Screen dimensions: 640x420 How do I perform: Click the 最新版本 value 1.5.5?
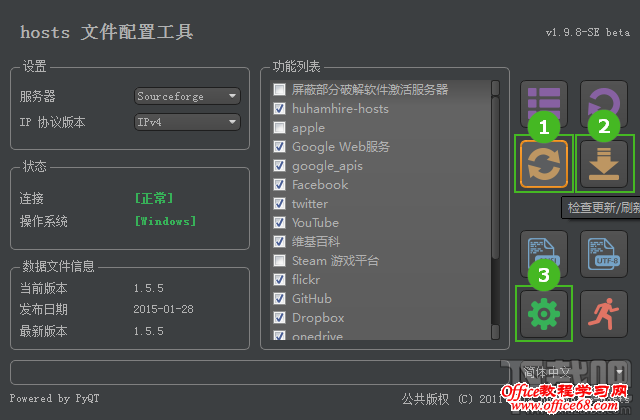pos(149,331)
